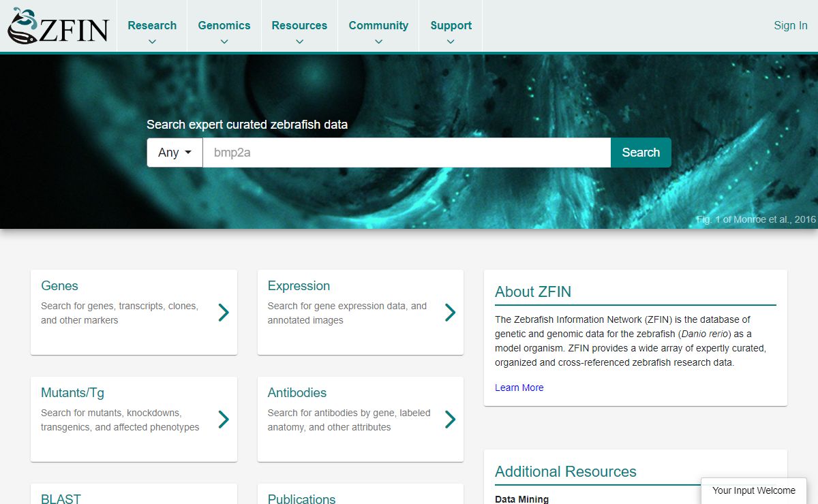The height and width of the screenshot is (504, 818).
Task: Open the Publications card title
Action: 301,499
